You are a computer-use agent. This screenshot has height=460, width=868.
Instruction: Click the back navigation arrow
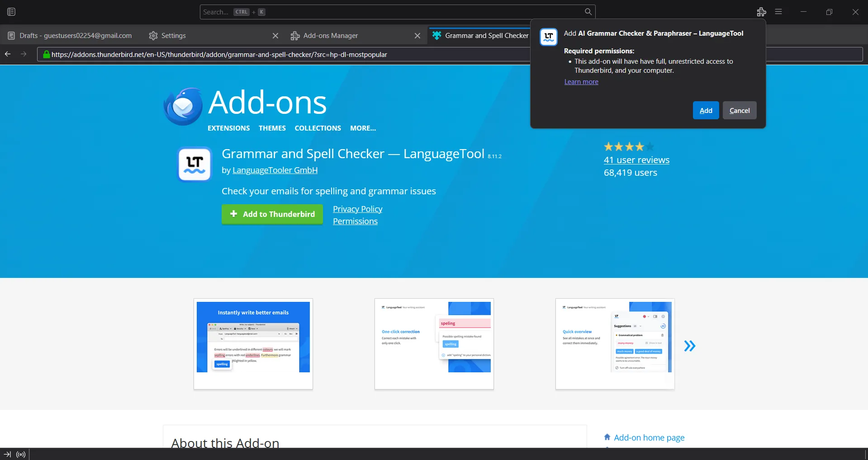click(8, 54)
